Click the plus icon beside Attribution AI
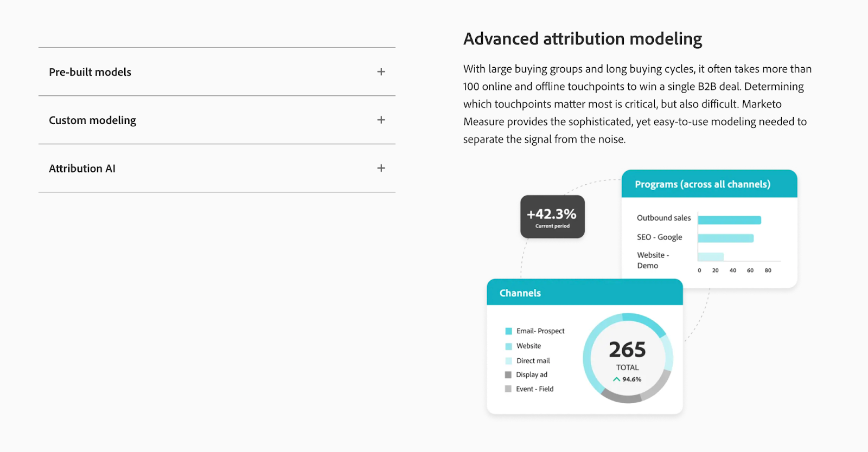Viewport: 868px width, 452px height. 381,168
